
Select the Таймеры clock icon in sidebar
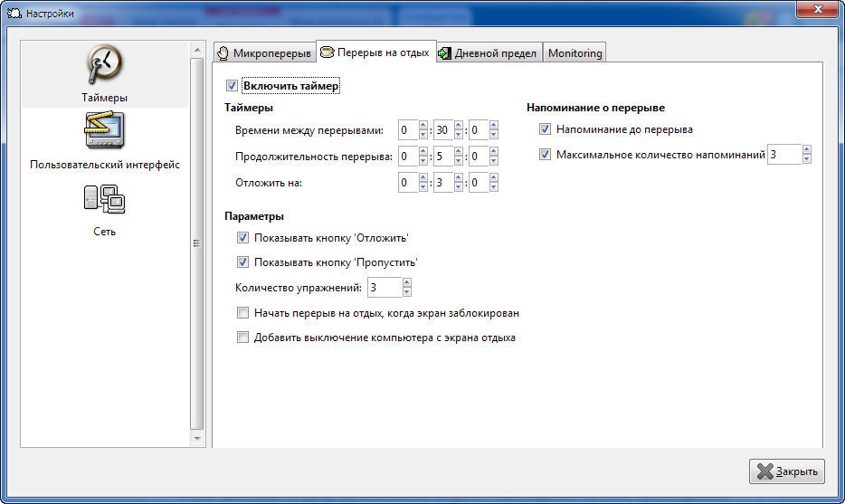tap(104, 65)
